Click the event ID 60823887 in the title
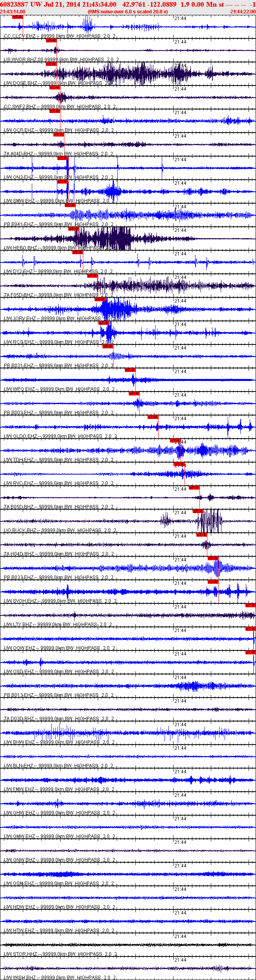This screenshot has width=256, height=980. tap(14, 4)
